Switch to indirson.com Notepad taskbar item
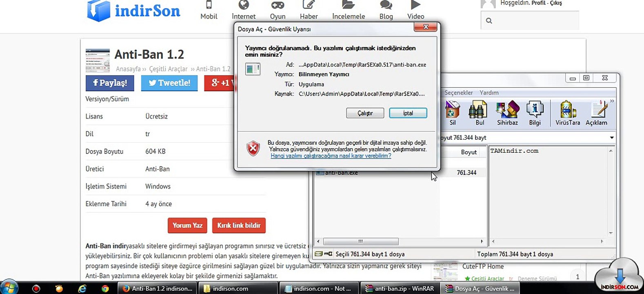This screenshot has height=294, width=644. (x=319, y=288)
